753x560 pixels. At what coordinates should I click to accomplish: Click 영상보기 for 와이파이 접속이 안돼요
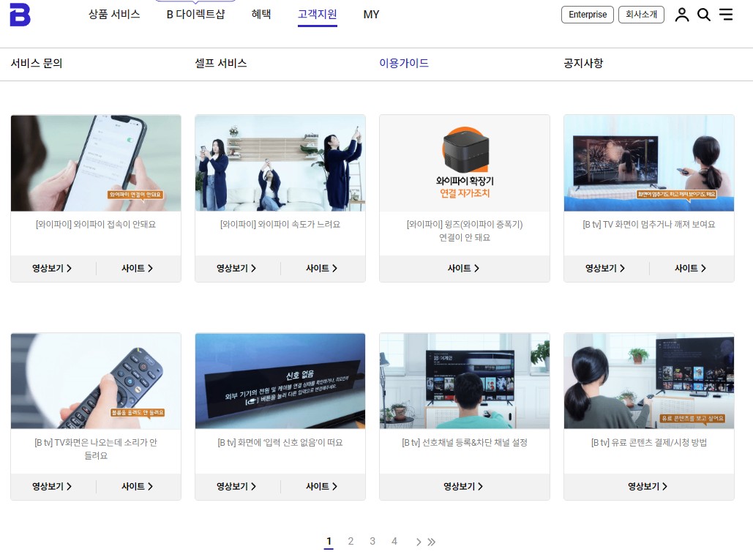point(52,269)
